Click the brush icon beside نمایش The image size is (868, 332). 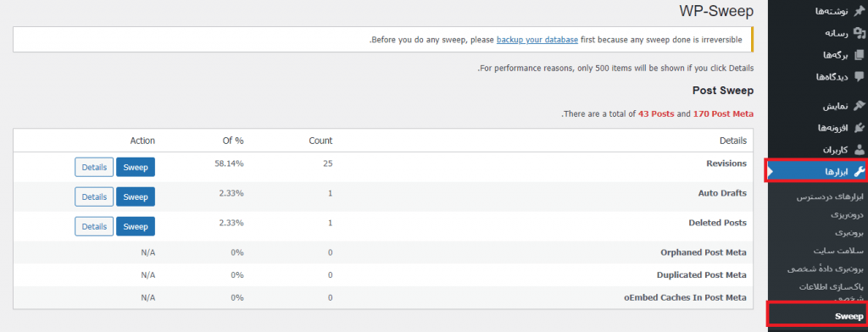pos(859,106)
